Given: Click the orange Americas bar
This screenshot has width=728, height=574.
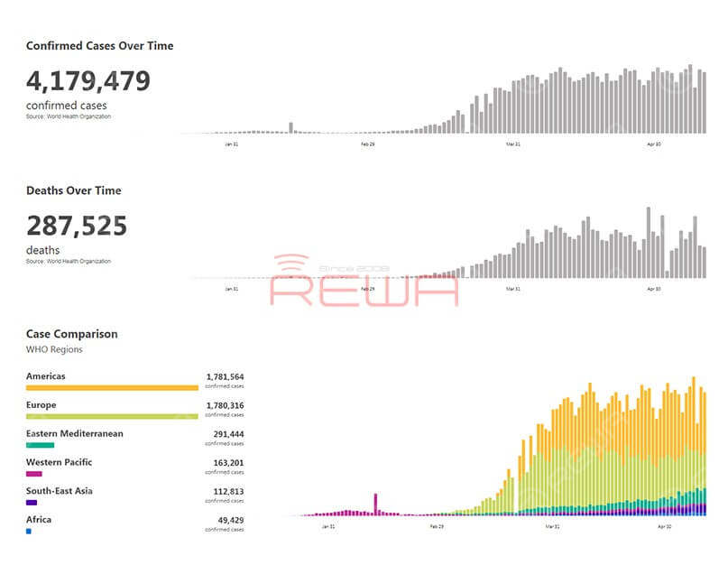Looking at the screenshot, I should pyautogui.click(x=112, y=388).
